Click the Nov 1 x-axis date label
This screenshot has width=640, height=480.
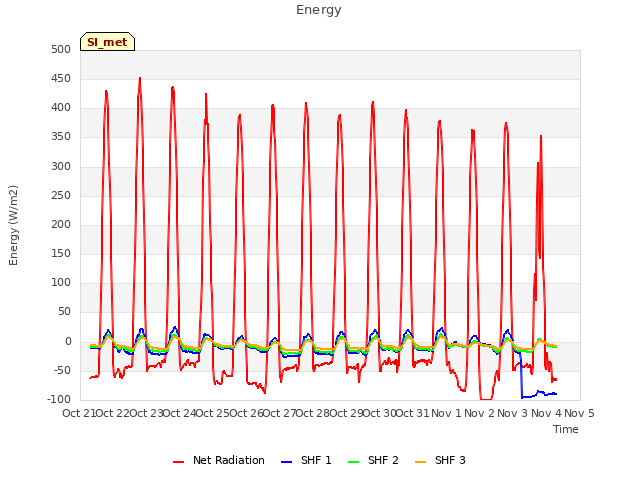tap(446, 413)
